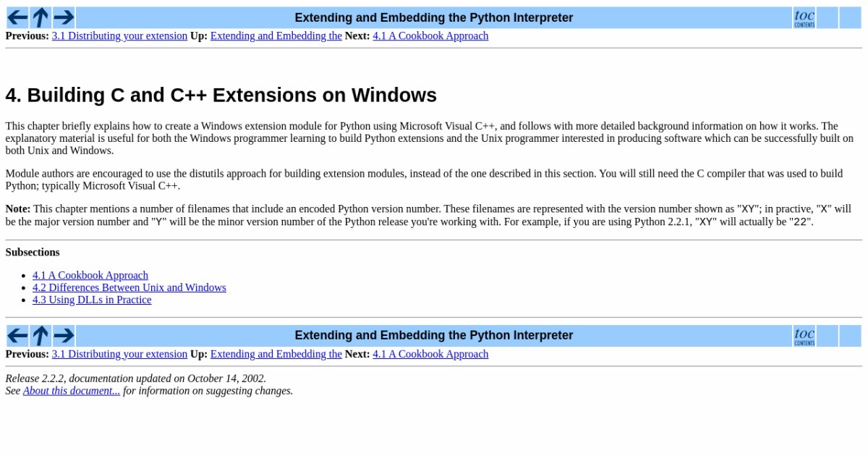This screenshot has height=456, width=868.
Task: Open the bottom toc contents icon
Action: point(804,336)
